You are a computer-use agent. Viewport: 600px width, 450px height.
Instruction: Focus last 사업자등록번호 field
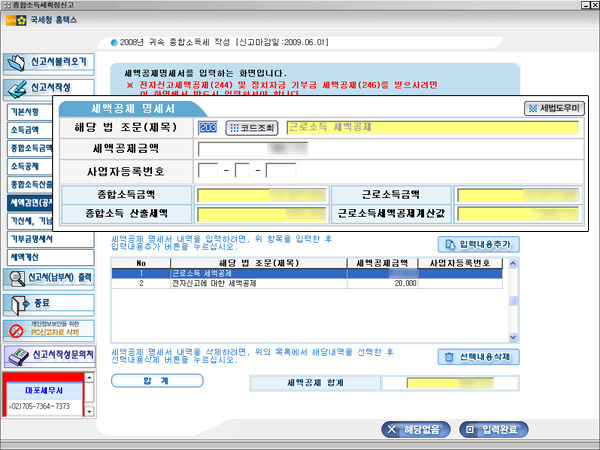coord(281,170)
